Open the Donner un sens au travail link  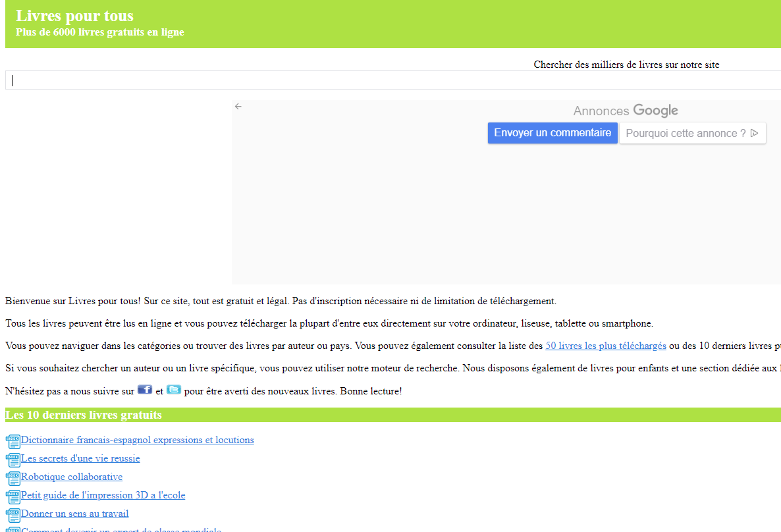(x=74, y=514)
